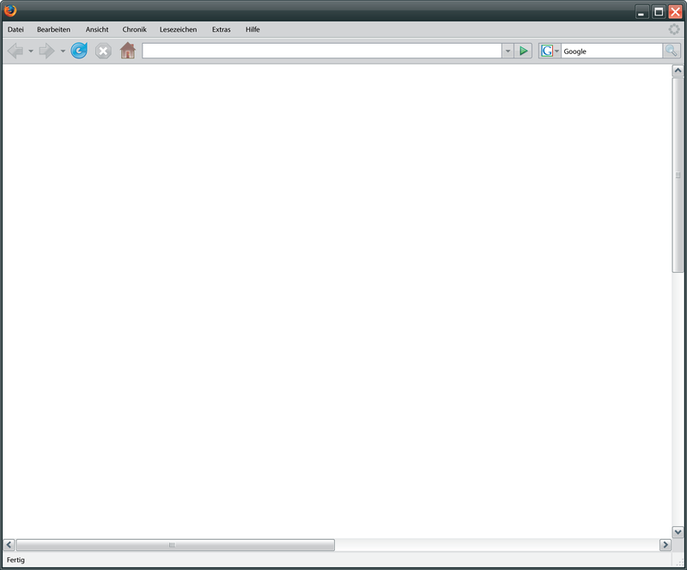687x570 pixels.
Task: Open the Hilfe menu
Action: click(x=252, y=29)
